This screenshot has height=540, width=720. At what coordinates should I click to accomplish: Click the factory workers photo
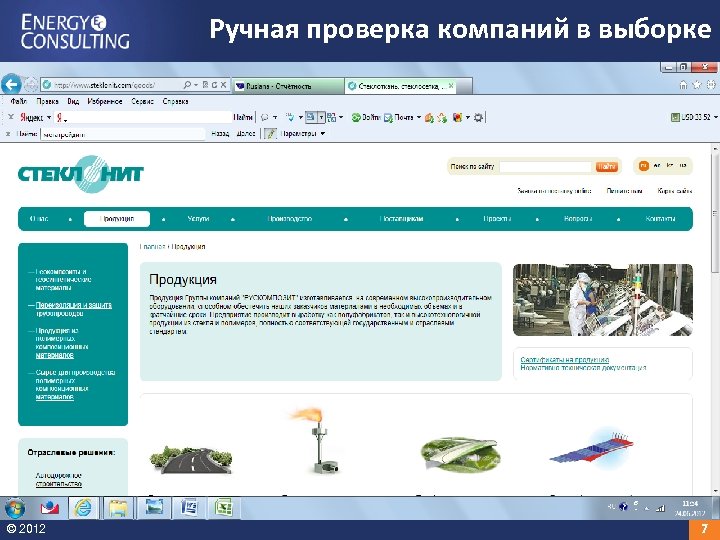(602, 300)
